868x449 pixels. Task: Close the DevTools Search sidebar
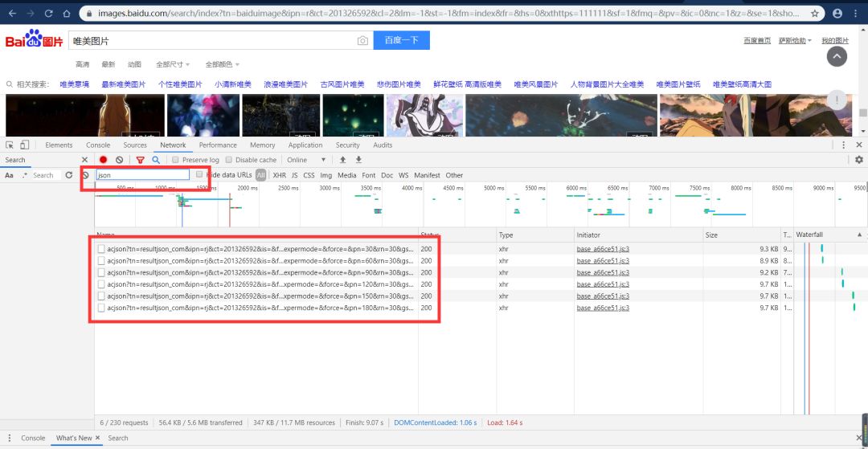tap(84, 160)
